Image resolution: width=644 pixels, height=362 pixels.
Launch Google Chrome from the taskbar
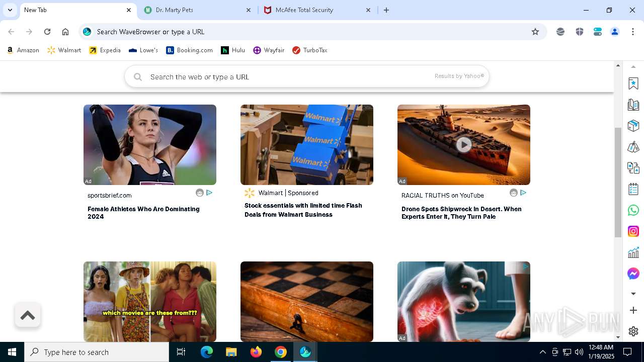281,352
